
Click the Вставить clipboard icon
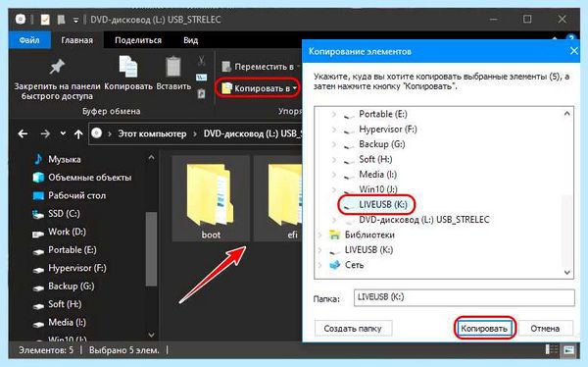pyautogui.click(x=173, y=67)
